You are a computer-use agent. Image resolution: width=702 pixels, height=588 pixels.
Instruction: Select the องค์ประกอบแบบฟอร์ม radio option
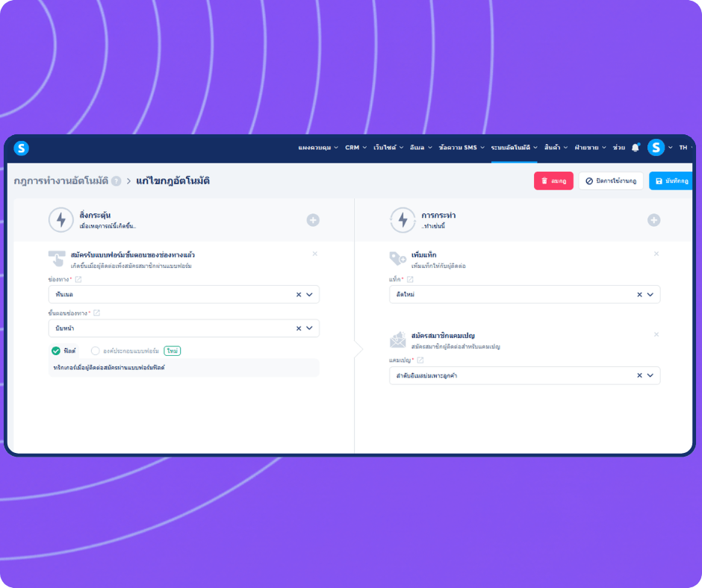point(95,351)
